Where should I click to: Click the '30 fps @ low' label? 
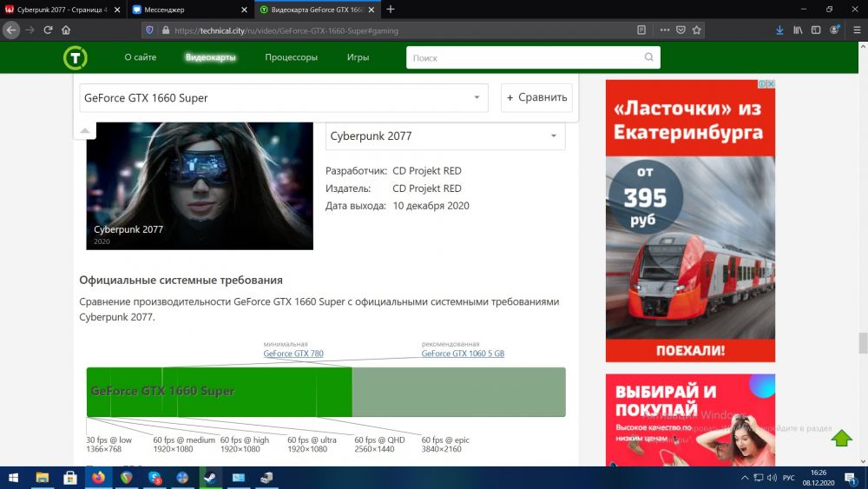[x=108, y=439]
